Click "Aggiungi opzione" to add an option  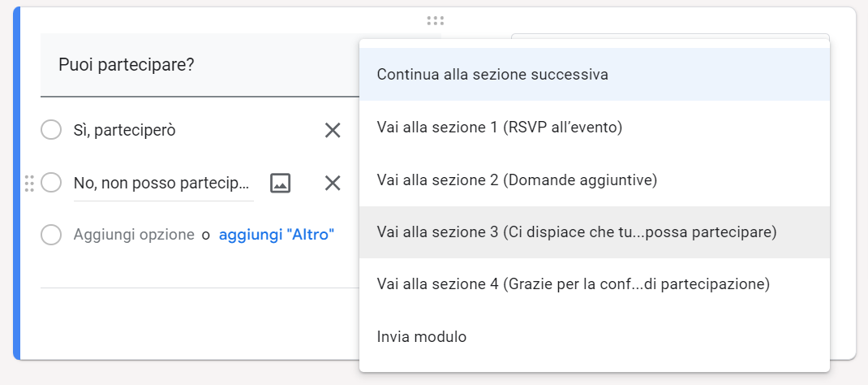pyautogui.click(x=134, y=235)
